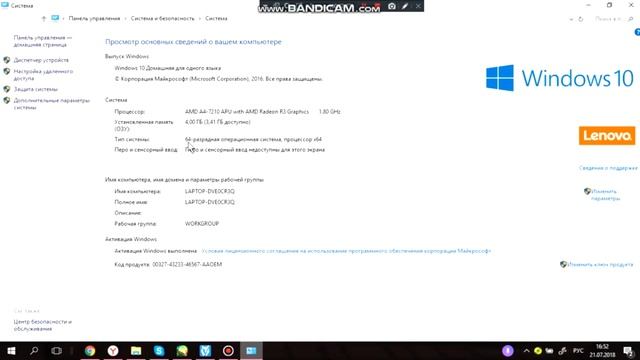Show hidden tray icons arrow

coord(527,351)
